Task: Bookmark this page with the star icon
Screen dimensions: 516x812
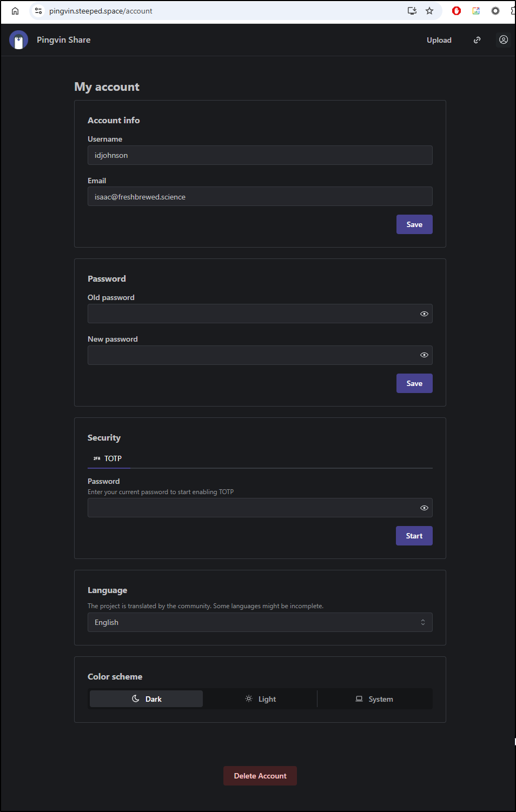Action: (x=429, y=11)
